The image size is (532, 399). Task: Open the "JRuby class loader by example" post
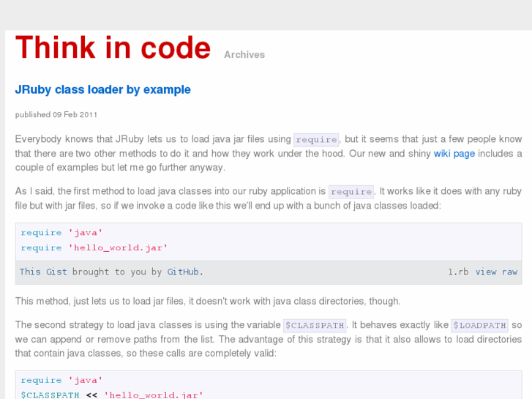click(x=103, y=90)
